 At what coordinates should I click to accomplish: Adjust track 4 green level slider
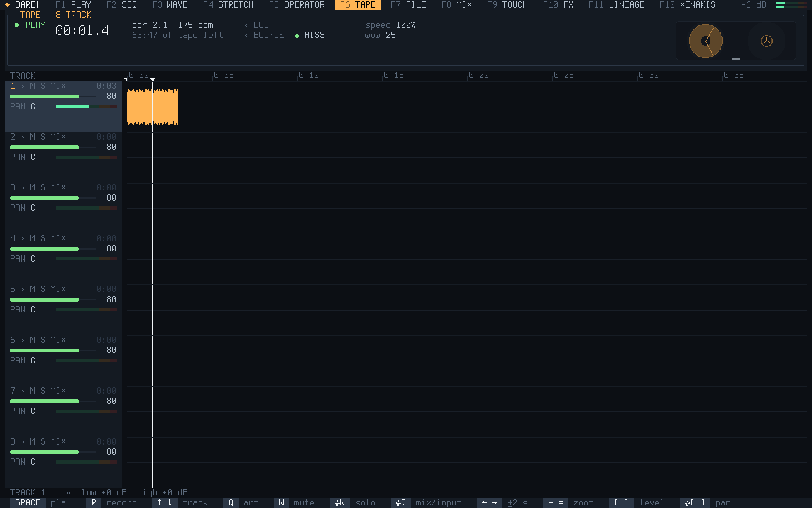tap(53, 249)
